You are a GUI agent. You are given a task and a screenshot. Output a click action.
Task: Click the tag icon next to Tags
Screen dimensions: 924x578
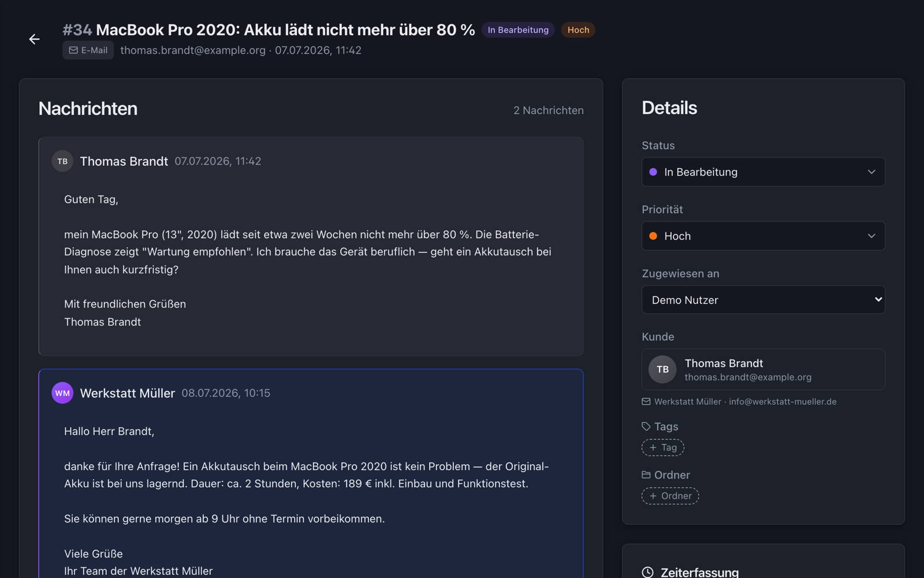[x=646, y=427]
